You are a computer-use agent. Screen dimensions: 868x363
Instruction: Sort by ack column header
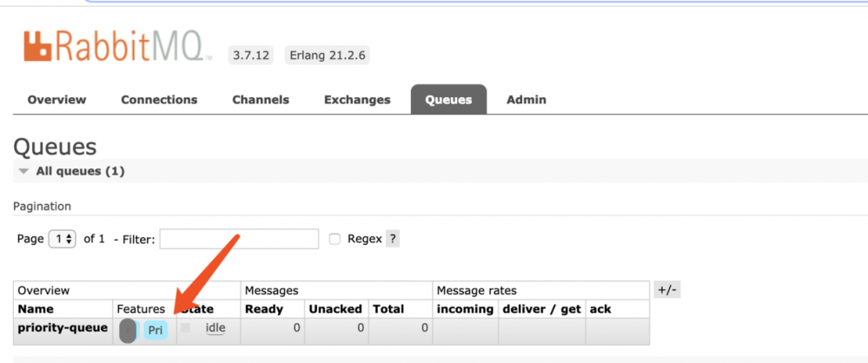[600, 309]
